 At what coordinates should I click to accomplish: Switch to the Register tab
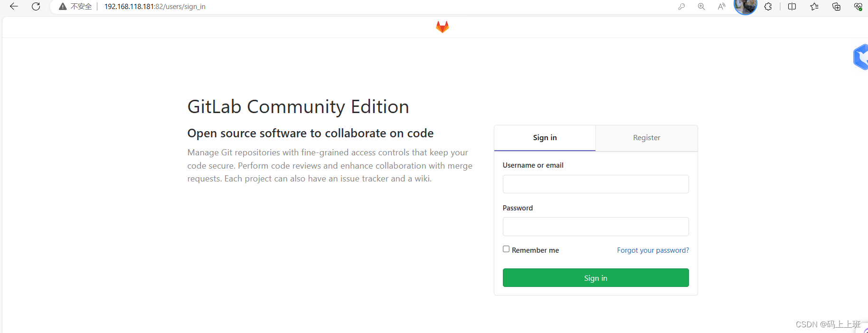(x=646, y=138)
